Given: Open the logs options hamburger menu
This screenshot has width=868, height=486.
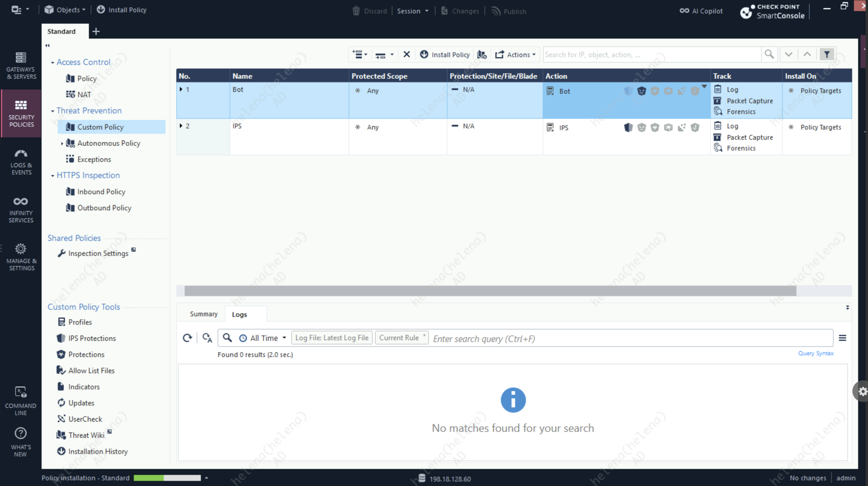Looking at the screenshot, I should click(x=842, y=338).
